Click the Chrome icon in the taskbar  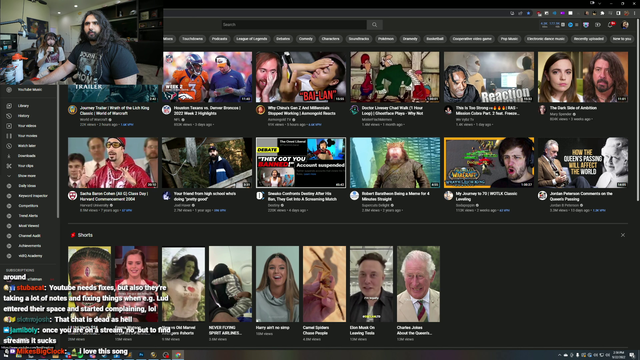[x=178, y=355]
